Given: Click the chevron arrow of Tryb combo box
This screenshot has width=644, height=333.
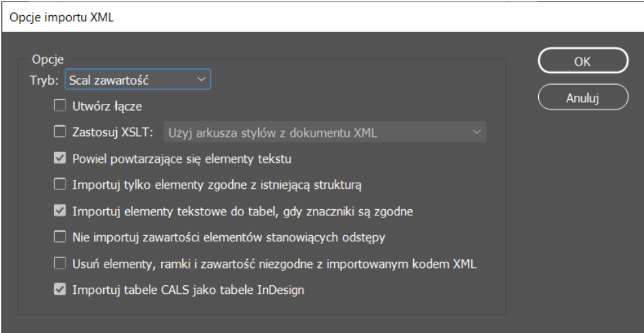Looking at the screenshot, I should tap(201, 80).
